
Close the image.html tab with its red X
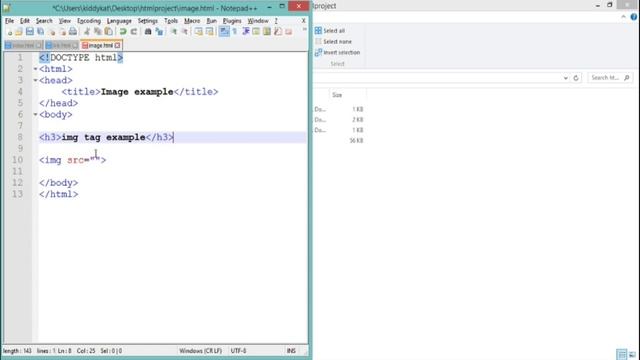pos(118,45)
